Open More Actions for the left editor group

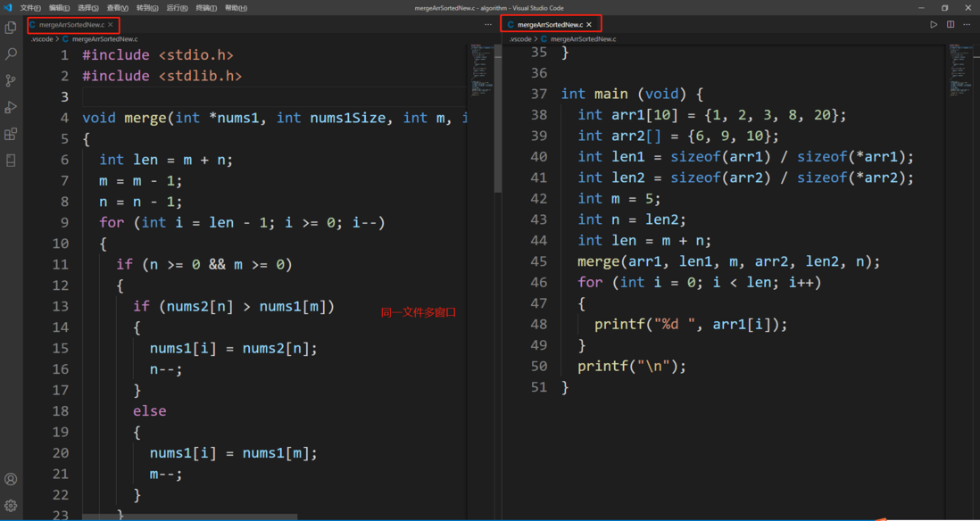click(488, 24)
